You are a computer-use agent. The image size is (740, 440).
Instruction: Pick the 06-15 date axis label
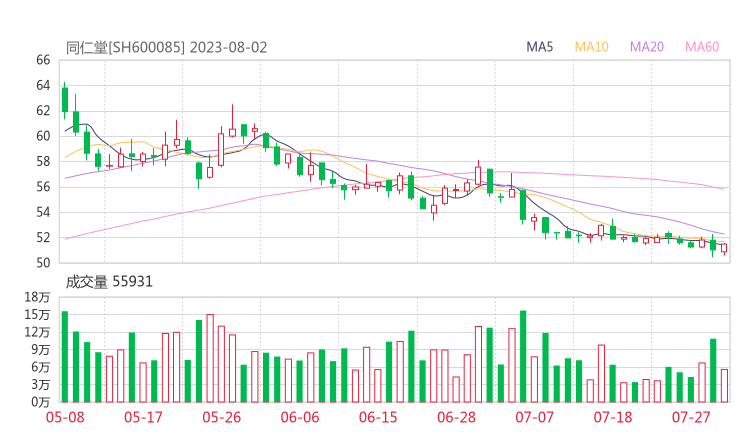tap(378, 417)
